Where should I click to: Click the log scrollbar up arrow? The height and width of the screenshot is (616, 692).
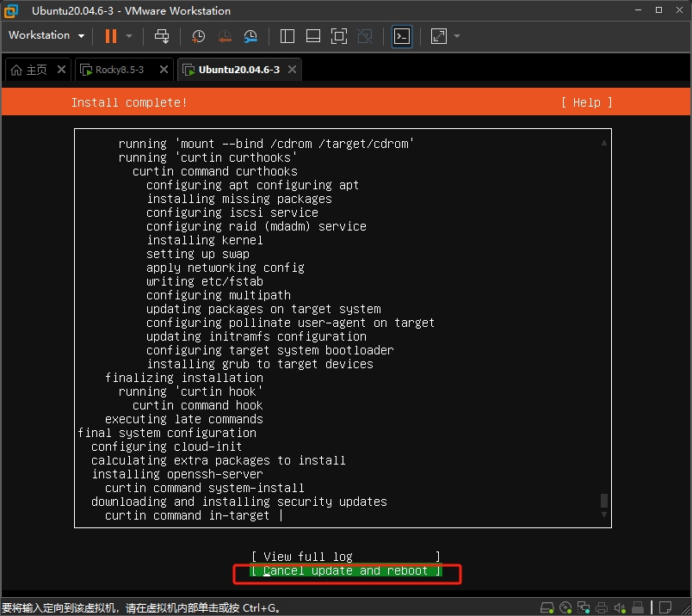(x=603, y=143)
